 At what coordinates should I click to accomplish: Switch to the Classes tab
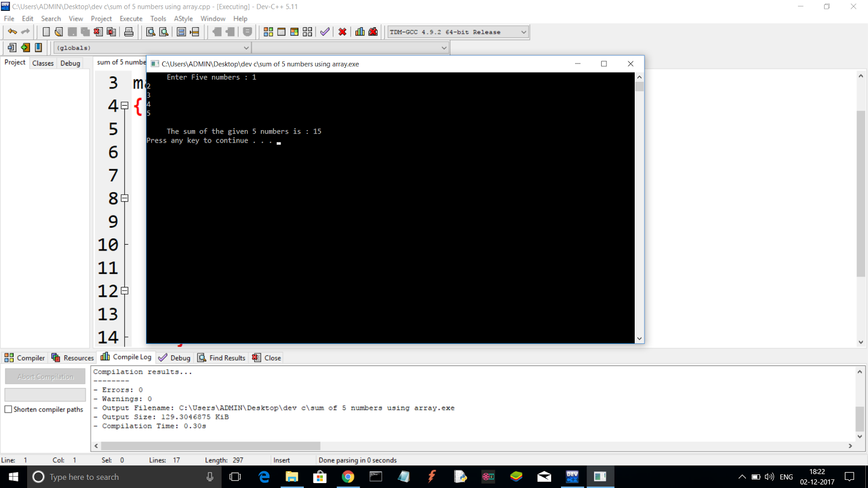43,63
